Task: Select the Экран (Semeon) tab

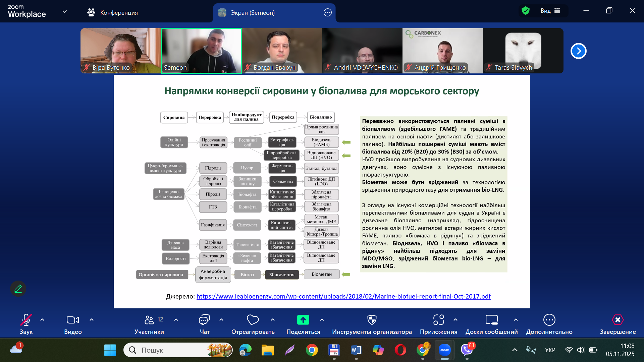Action: coord(253,13)
